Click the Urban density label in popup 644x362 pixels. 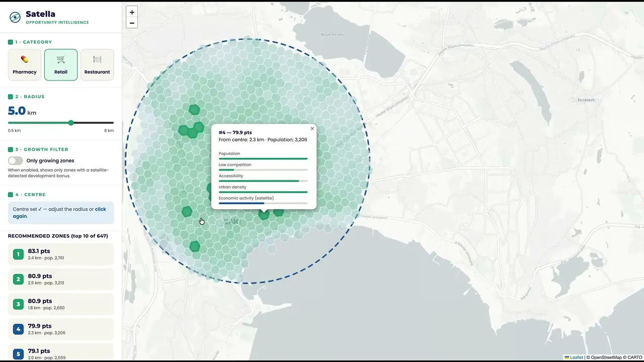point(232,187)
